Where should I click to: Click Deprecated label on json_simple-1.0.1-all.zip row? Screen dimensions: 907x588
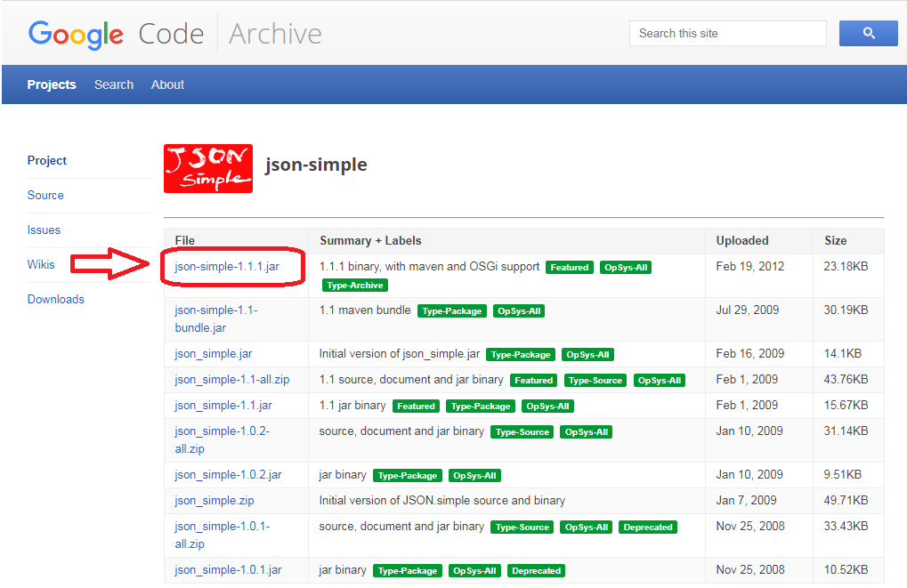(x=648, y=528)
